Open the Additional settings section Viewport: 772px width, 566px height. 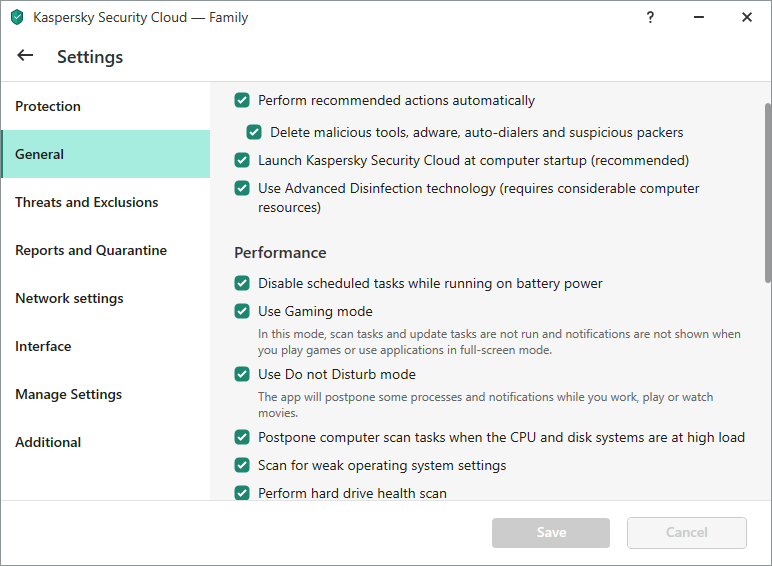(105, 442)
